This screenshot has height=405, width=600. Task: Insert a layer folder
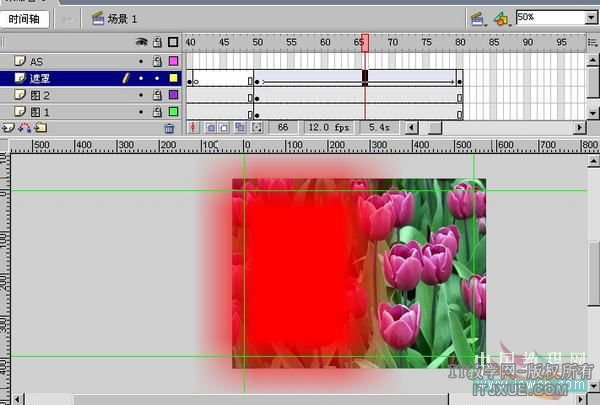39,128
